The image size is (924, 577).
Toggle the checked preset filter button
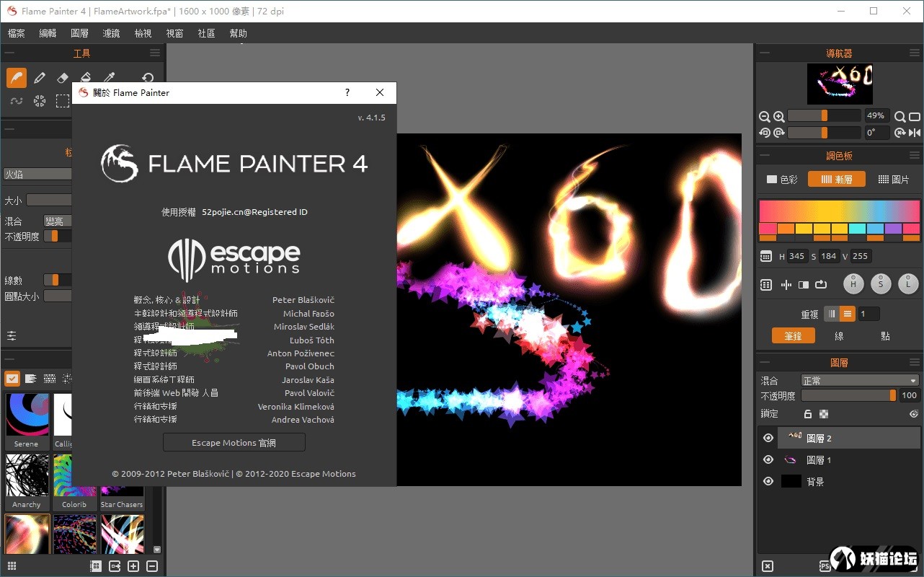click(x=12, y=378)
